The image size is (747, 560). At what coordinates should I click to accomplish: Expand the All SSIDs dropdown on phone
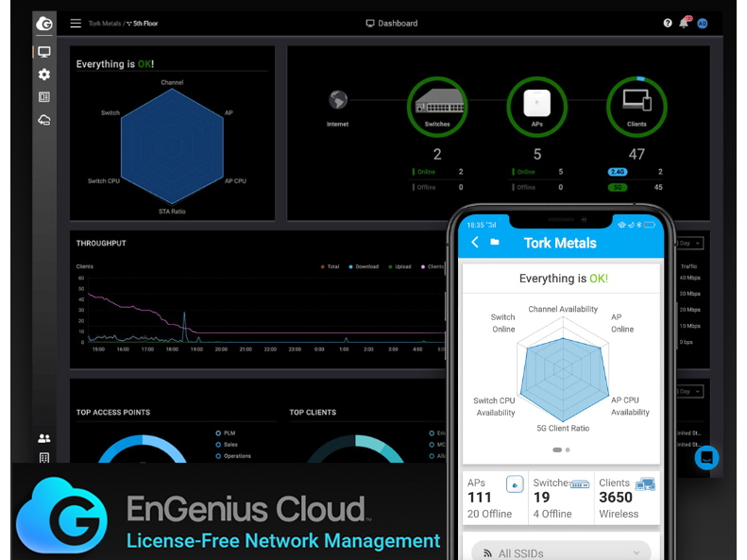[x=561, y=552]
